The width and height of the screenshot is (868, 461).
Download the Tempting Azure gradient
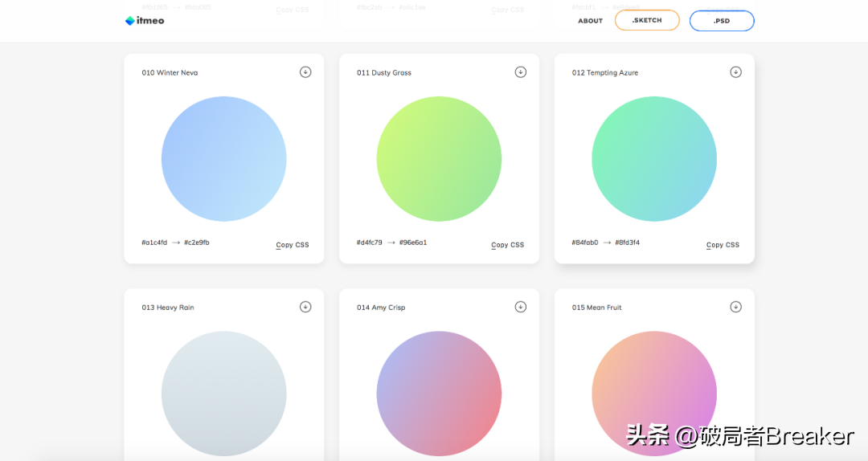[x=735, y=72]
